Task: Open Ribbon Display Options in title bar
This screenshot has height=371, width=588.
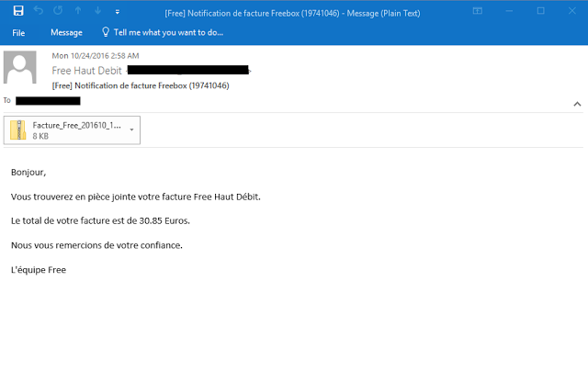Action: pyautogui.click(x=477, y=11)
